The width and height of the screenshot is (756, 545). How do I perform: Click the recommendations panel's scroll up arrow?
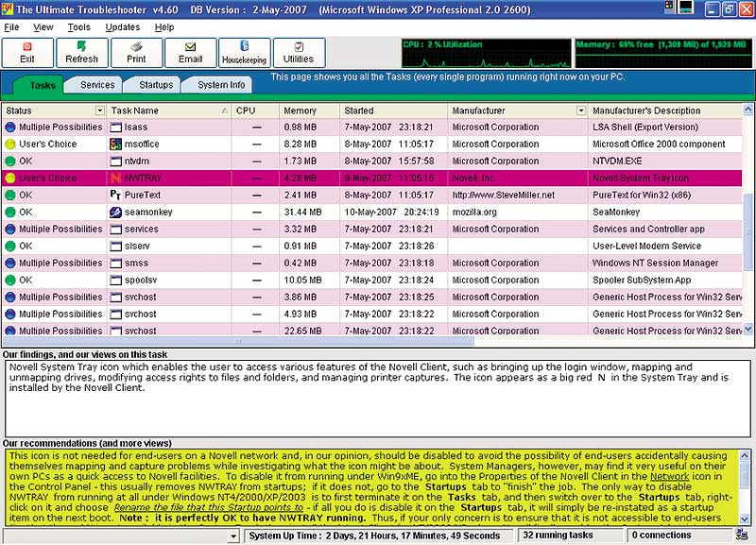[x=745, y=455]
